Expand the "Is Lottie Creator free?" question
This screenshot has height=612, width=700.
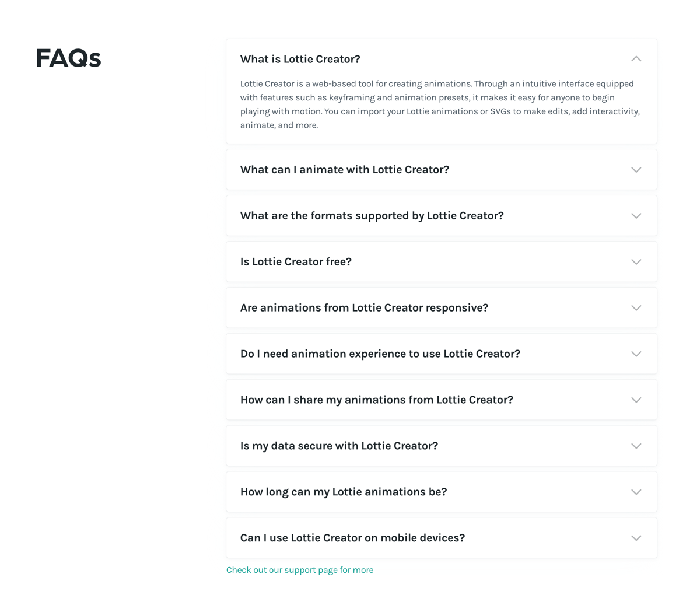[x=442, y=261]
